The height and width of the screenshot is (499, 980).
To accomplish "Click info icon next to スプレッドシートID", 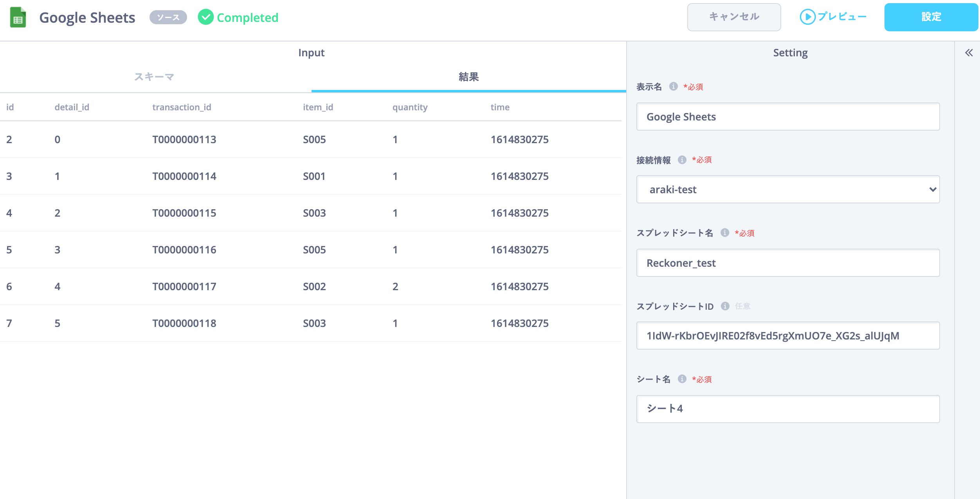I will [x=725, y=306].
